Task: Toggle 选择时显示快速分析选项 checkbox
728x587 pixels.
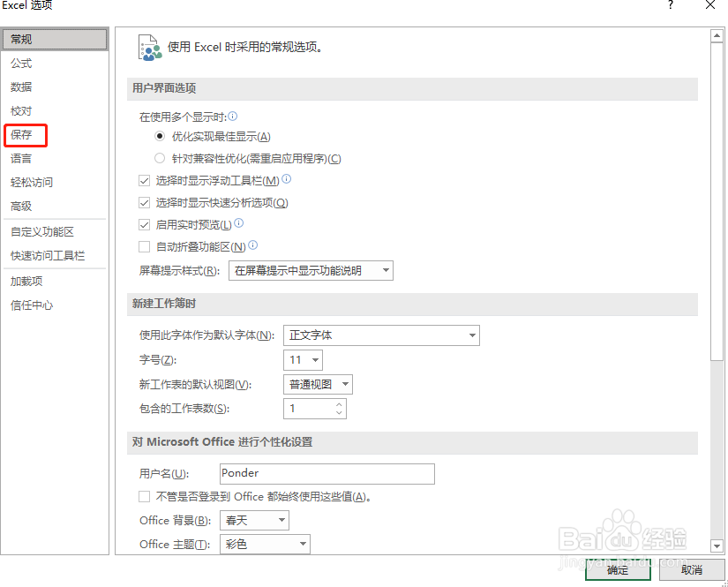Action: [145, 202]
